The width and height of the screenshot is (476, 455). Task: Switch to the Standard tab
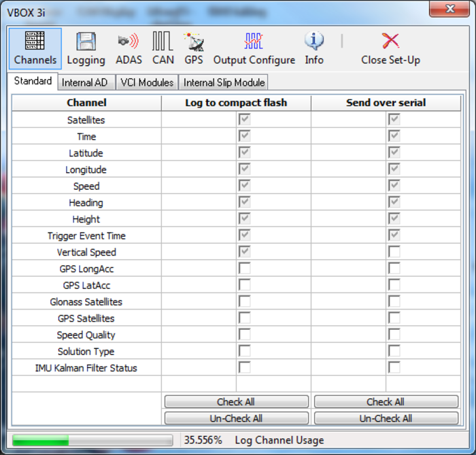(33, 82)
